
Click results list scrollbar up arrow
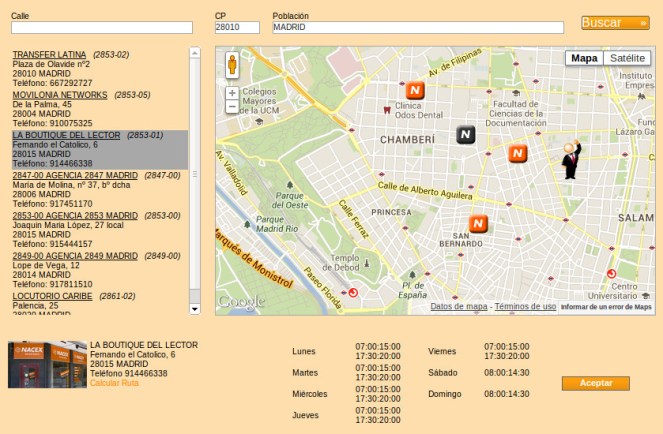195,52
